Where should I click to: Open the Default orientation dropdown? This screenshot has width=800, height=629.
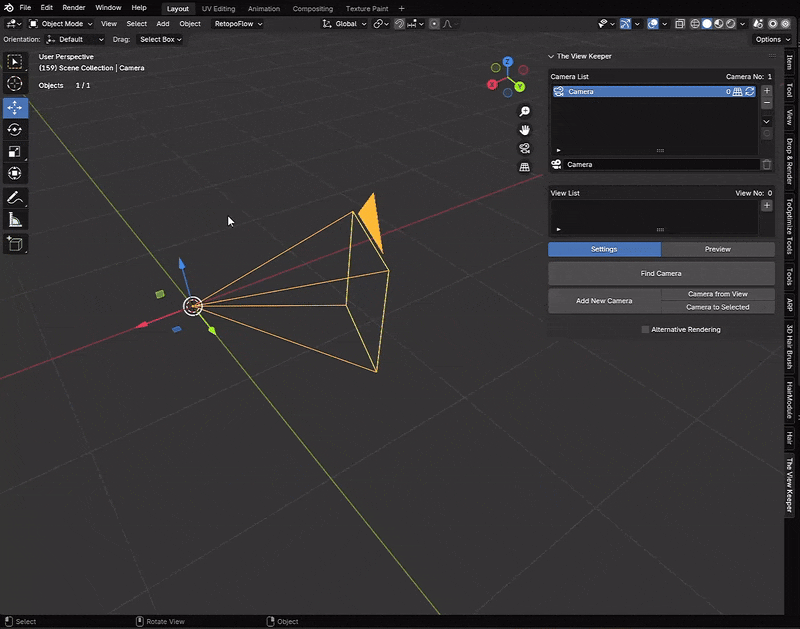75,39
